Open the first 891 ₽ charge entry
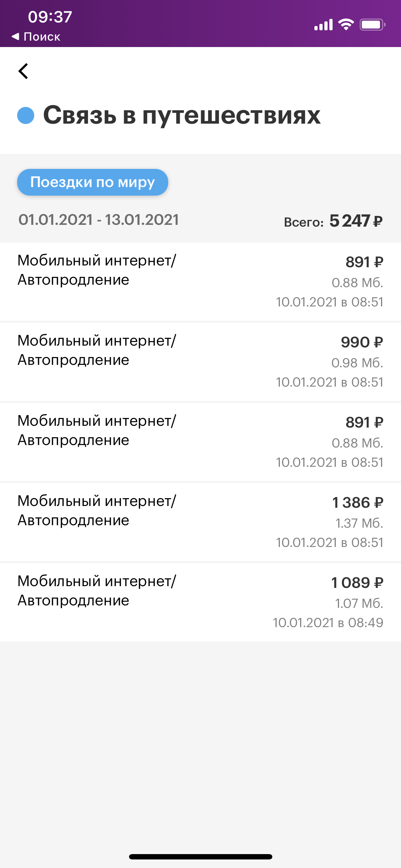 pos(200,281)
